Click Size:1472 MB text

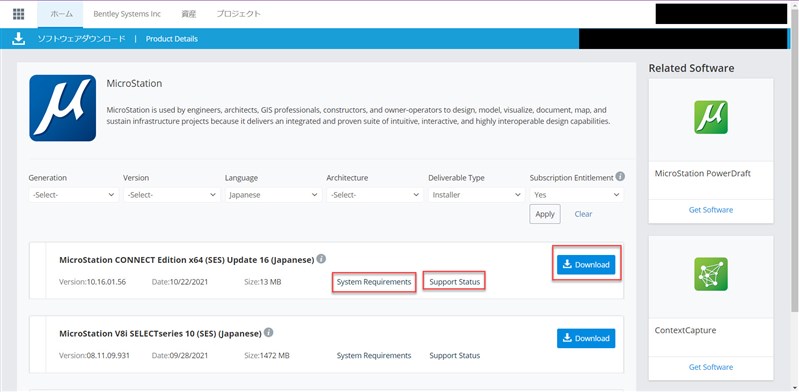[267, 355]
